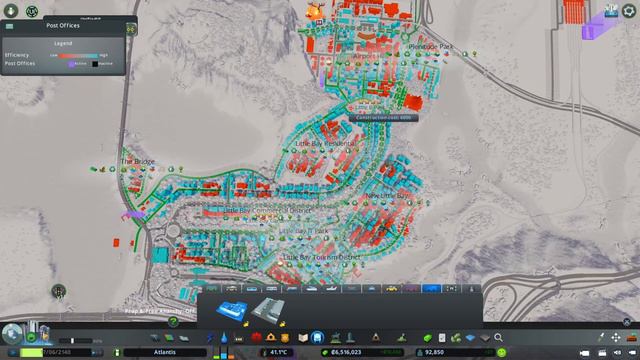This screenshot has height=360, width=640.
Task: Click the Little Bay Tourism District label
Action: [322, 257]
